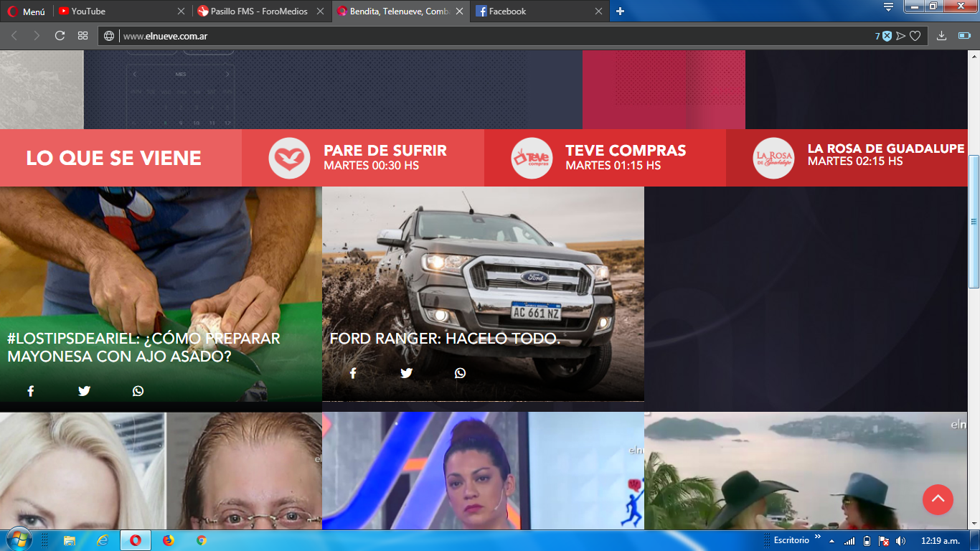
Task: Share the Ford Ranger article on Twitter
Action: point(406,373)
